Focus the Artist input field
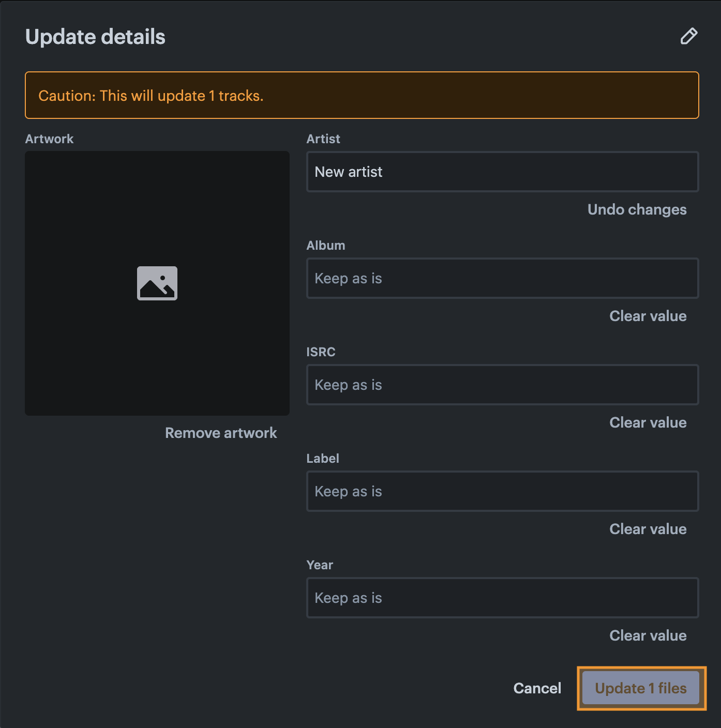Image resolution: width=721 pixels, height=728 pixels. coord(503,172)
